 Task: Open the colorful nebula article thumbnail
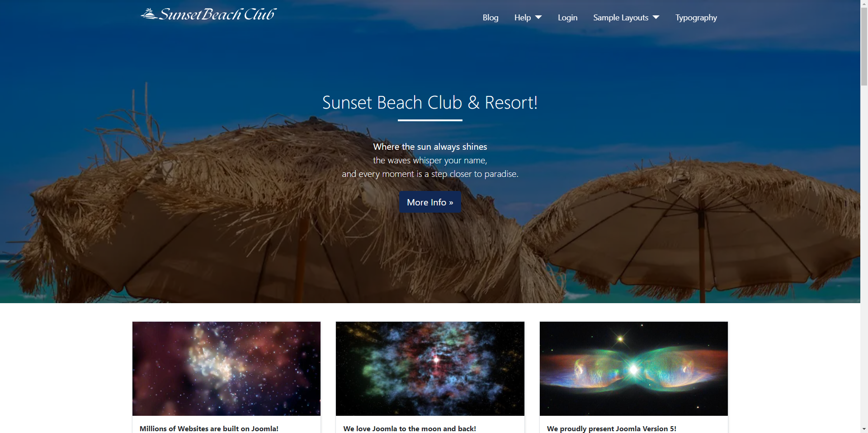tap(430, 369)
